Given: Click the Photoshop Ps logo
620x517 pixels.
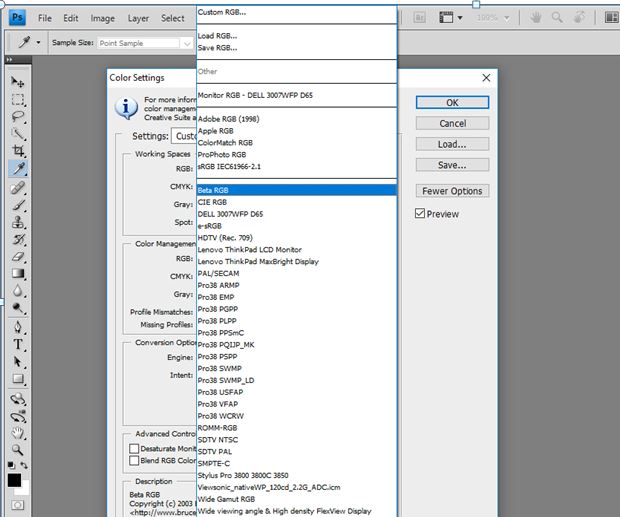Looking at the screenshot, I should pyautogui.click(x=17, y=17).
